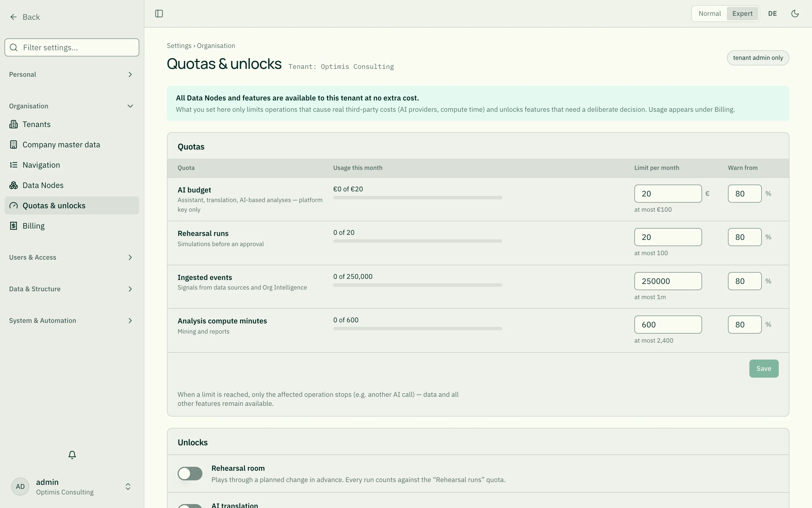Click the Data Nodes cubes icon
Screen dimensions: 812x508
(14, 185)
